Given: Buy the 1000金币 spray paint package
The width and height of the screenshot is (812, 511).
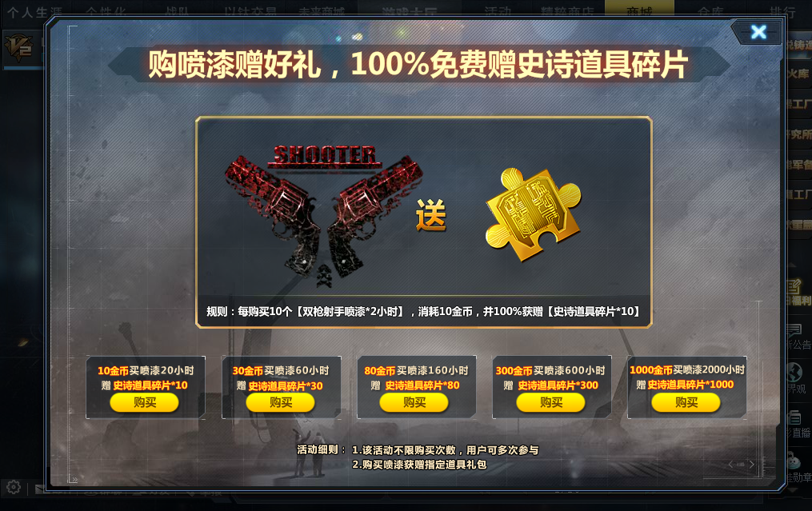Looking at the screenshot, I should click(x=686, y=402).
